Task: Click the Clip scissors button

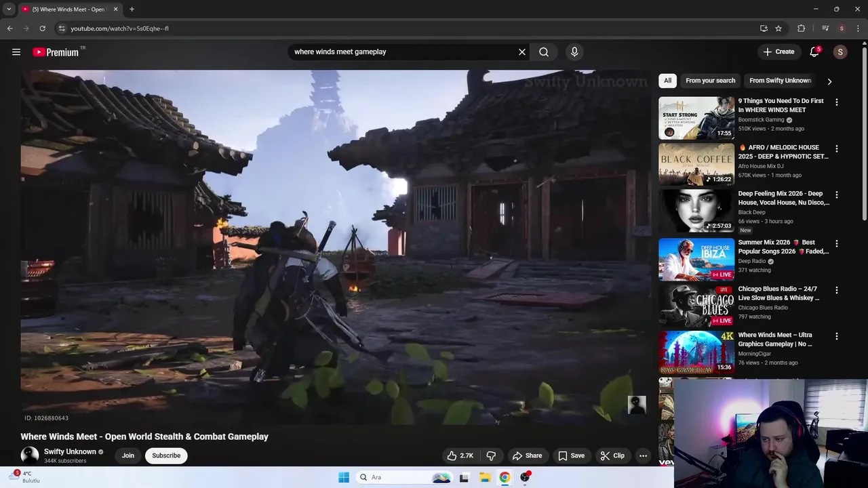Action: [612, 455]
